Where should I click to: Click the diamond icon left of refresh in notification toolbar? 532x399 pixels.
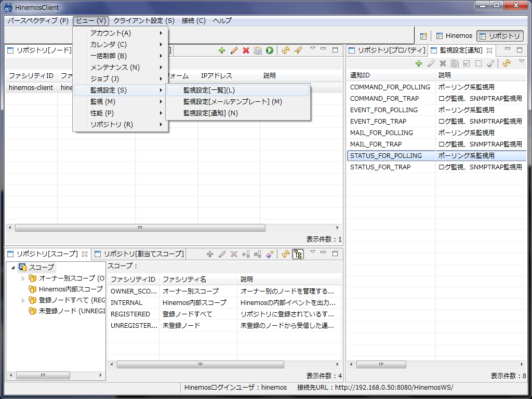pyautogui.click(x=490, y=63)
